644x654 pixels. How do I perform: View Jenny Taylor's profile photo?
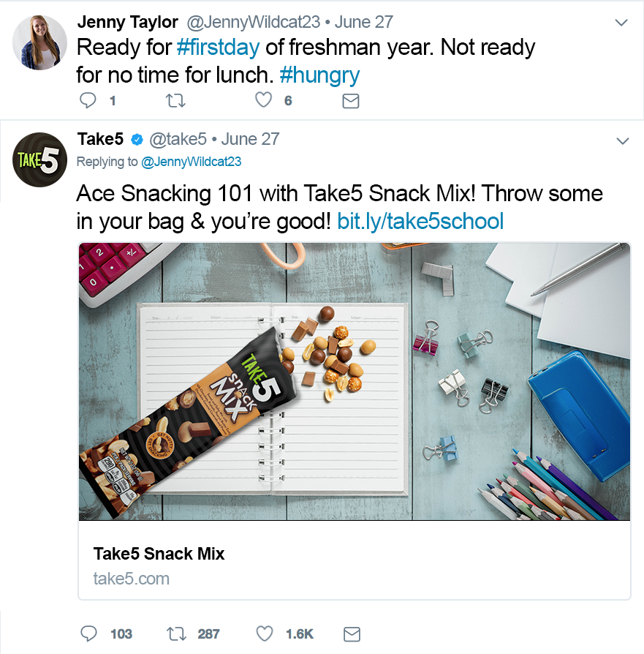click(40, 42)
